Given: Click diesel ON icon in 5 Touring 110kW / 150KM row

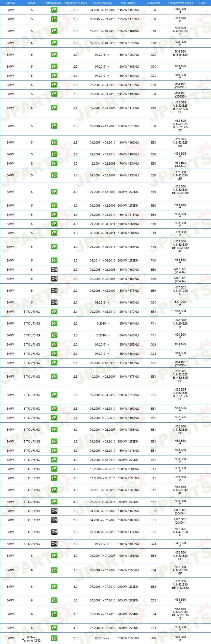Looking at the screenshot, I should [x=54, y=511].
